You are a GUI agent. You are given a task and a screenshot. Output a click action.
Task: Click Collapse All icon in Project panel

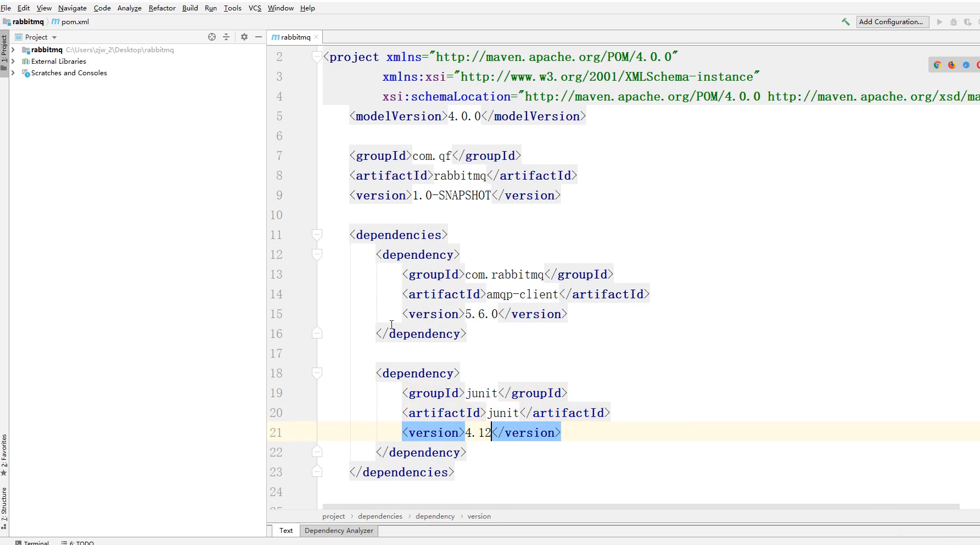[226, 37]
